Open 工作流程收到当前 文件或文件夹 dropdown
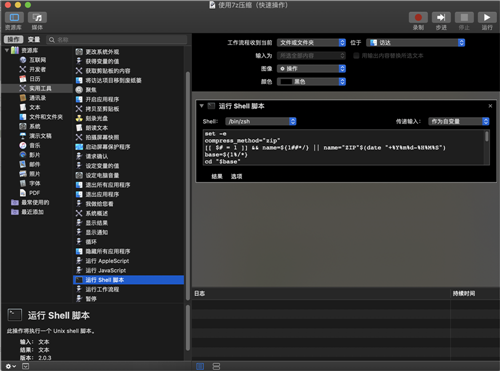Viewport: 500px width, 371px height. (x=311, y=43)
